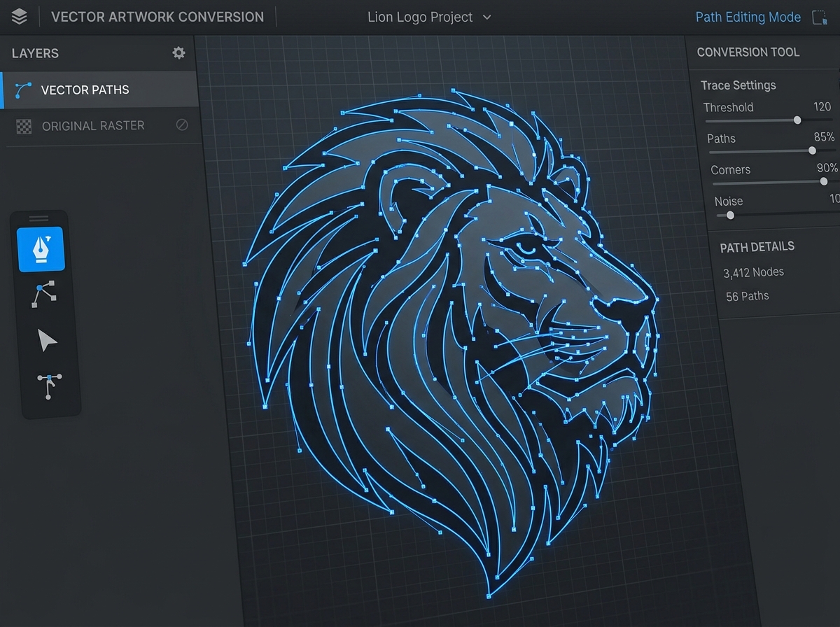This screenshot has height=627, width=840.
Task: Click the Vector Artwork Conversion title
Action: pyautogui.click(x=157, y=17)
